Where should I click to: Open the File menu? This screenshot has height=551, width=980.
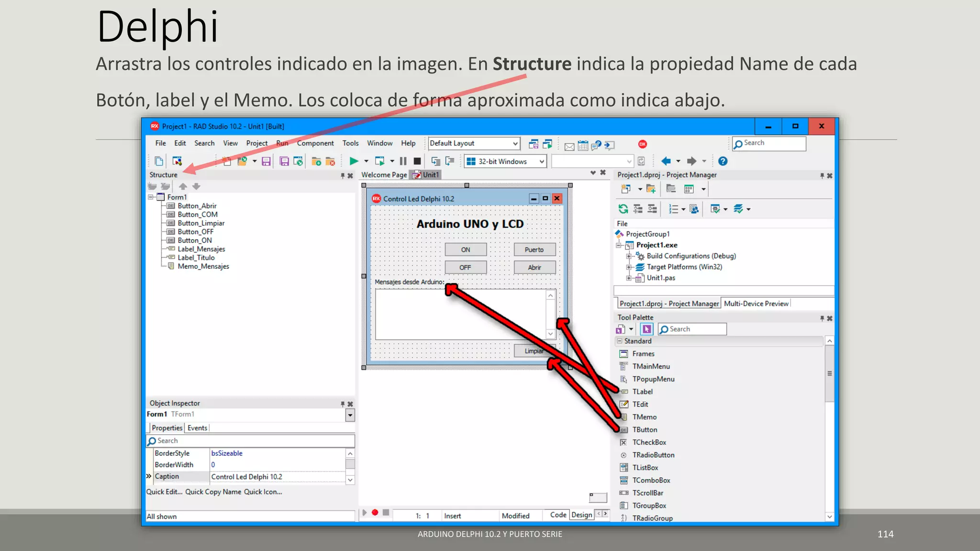click(160, 143)
